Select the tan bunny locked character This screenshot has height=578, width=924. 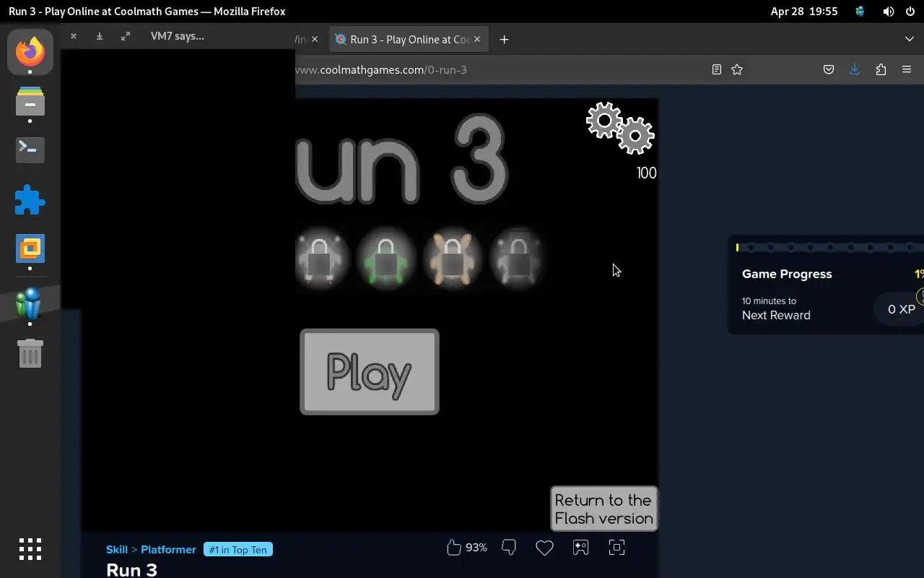click(452, 258)
